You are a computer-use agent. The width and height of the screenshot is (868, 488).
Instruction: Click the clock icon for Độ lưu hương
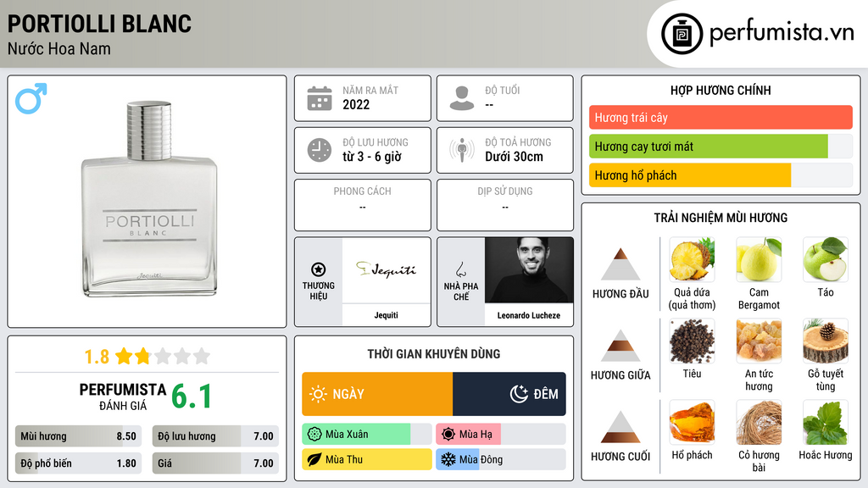pos(320,150)
